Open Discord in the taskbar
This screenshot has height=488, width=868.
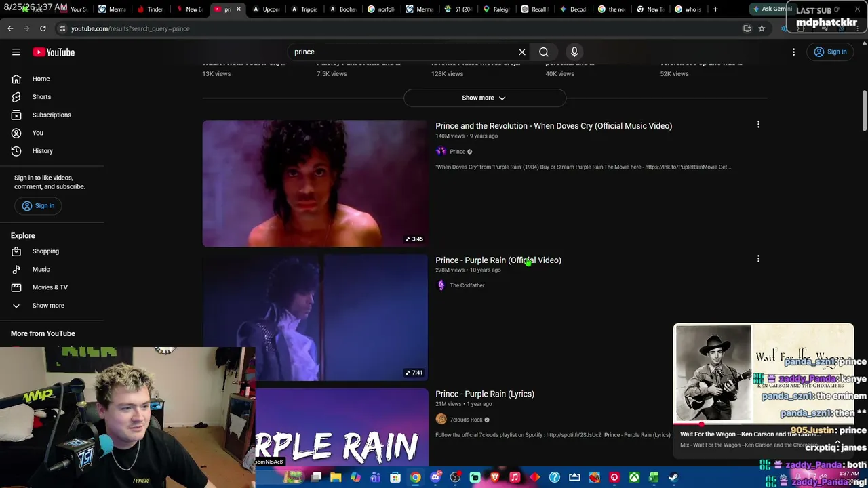(435, 477)
